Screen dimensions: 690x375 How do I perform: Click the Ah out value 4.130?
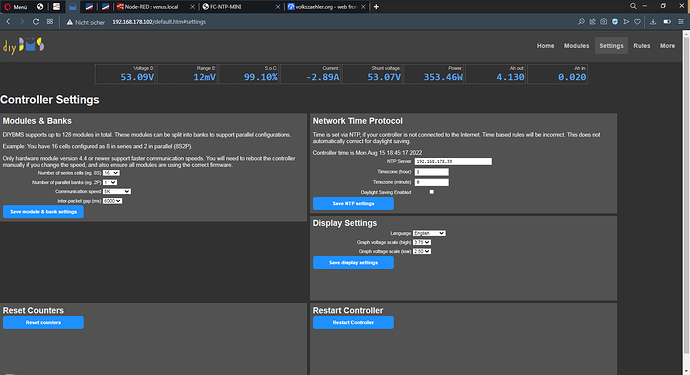coord(510,77)
